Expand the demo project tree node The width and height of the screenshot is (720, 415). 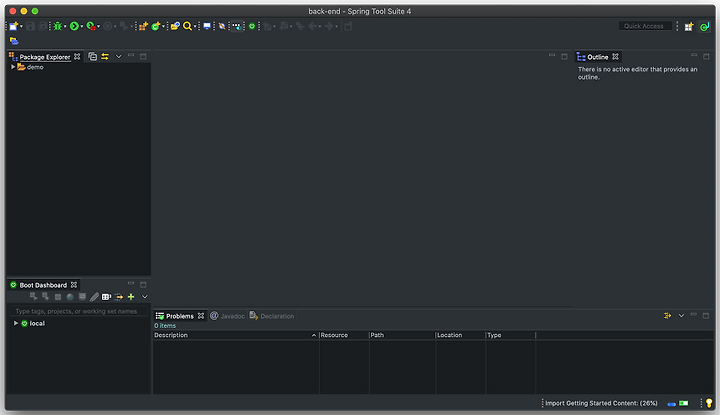pyautogui.click(x=13, y=67)
